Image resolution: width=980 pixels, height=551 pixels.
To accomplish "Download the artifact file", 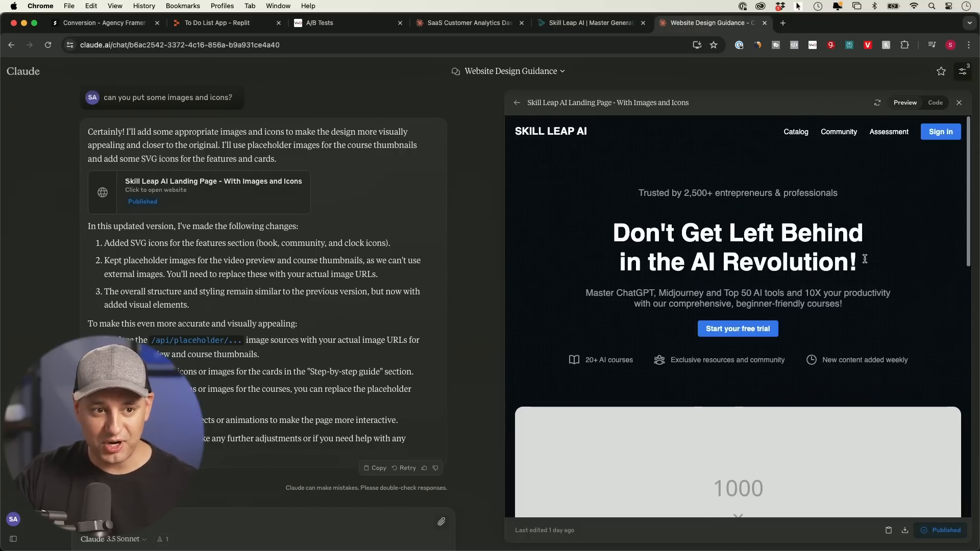I will tap(904, 530).
